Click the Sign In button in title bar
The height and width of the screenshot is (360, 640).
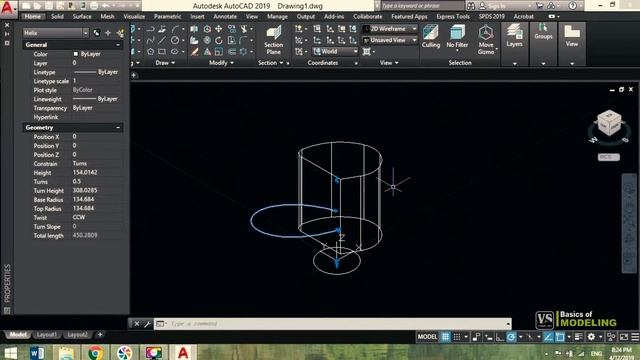tap(494, 6)
